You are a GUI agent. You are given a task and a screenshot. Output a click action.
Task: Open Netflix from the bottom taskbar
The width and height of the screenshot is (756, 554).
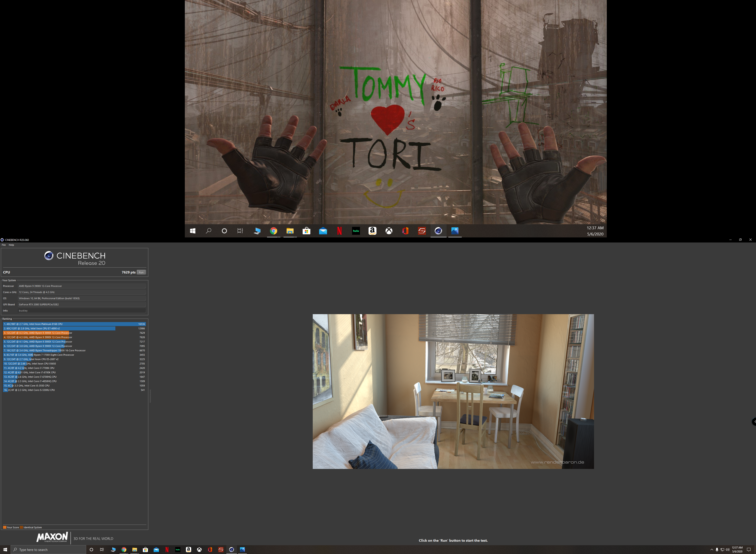pos(167,550)
